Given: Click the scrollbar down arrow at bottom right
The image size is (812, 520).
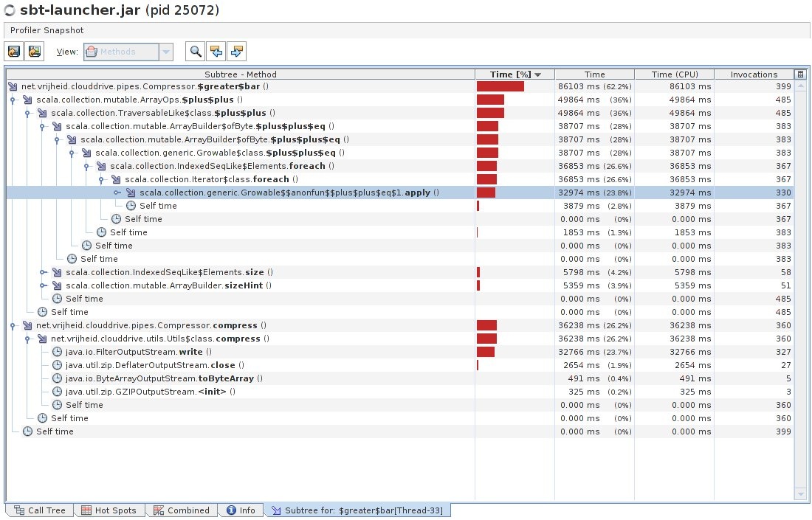Looking at the screenshot, I should pyautogui.click(x=800, y=493).
